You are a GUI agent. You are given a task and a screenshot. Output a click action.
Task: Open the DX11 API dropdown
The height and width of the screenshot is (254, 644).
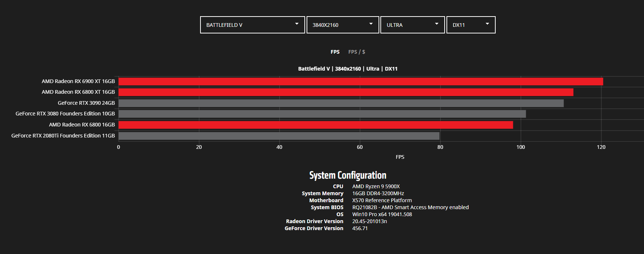tap(471, 25)
